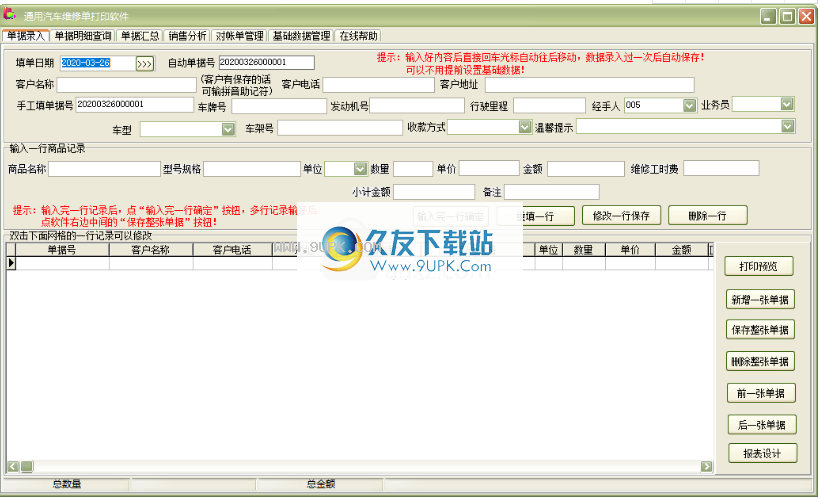Screen dimensions: 820x499
Task: Expand the 经手人 dropdown
Action: [689, 106]
